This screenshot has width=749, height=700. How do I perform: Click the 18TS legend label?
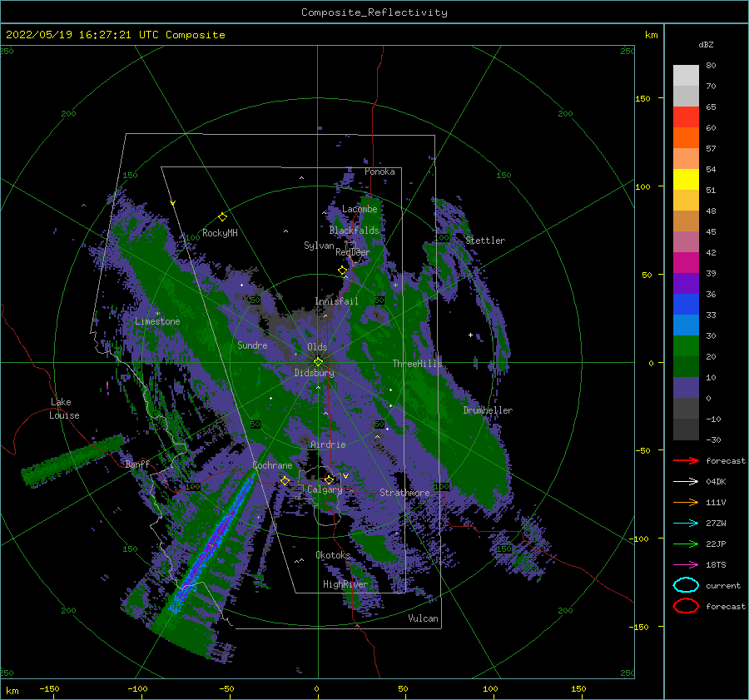click(x=716, y=565)
